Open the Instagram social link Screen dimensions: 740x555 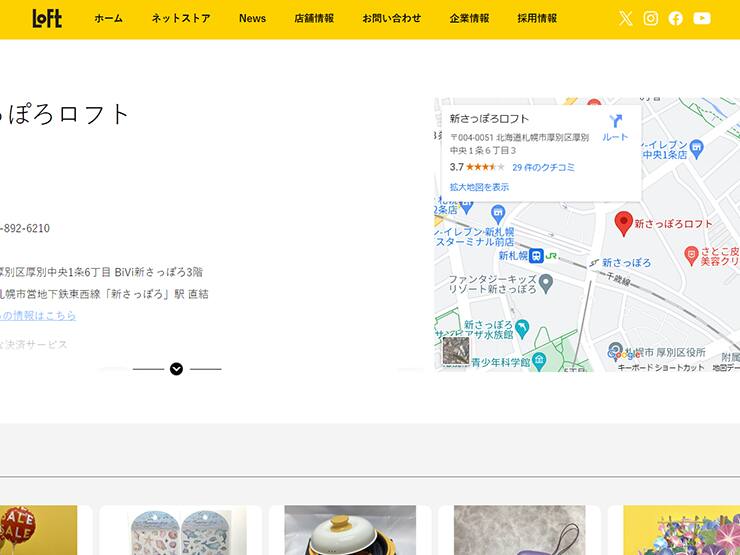click(x=650, y=18)
